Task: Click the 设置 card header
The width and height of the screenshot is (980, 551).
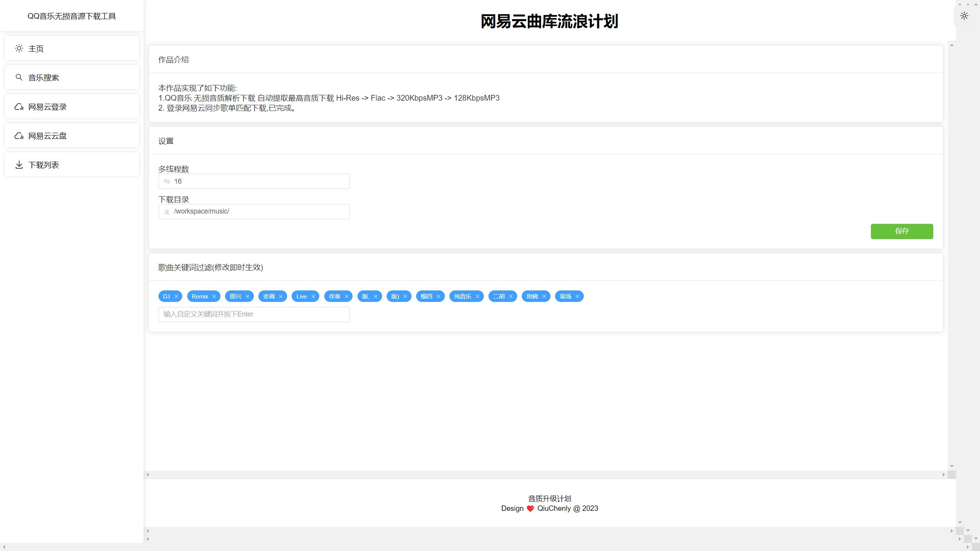Action: pos(546,141)
